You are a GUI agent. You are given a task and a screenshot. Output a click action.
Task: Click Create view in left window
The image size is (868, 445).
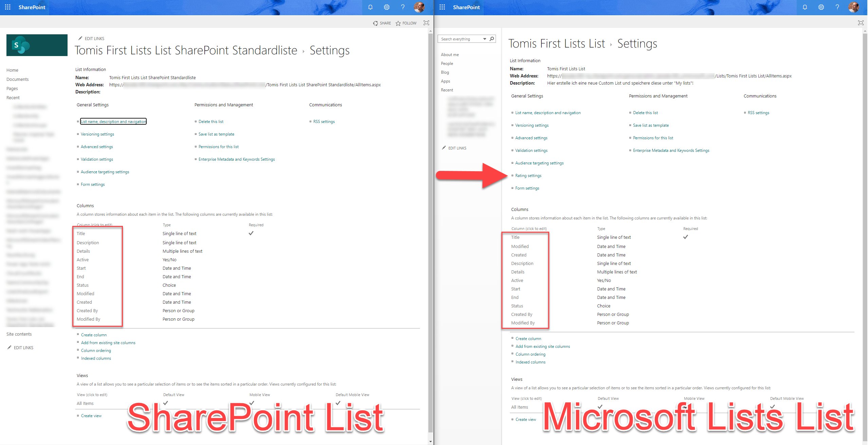point(91,415)
